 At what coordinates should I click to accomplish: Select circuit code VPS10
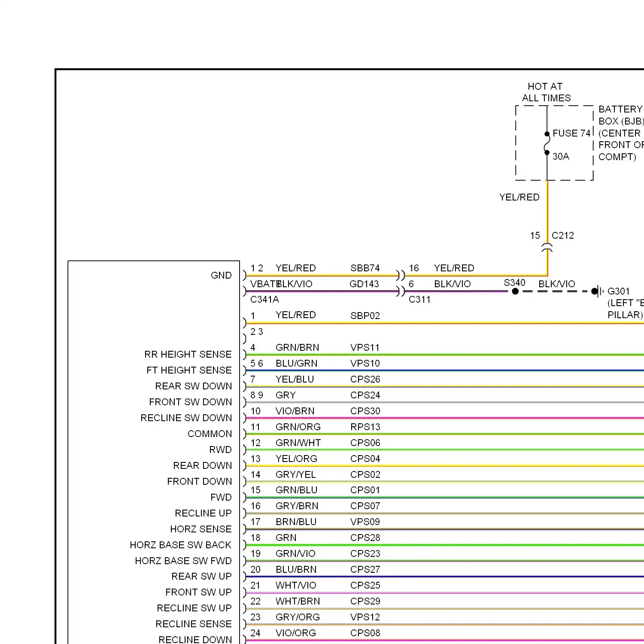365,363
